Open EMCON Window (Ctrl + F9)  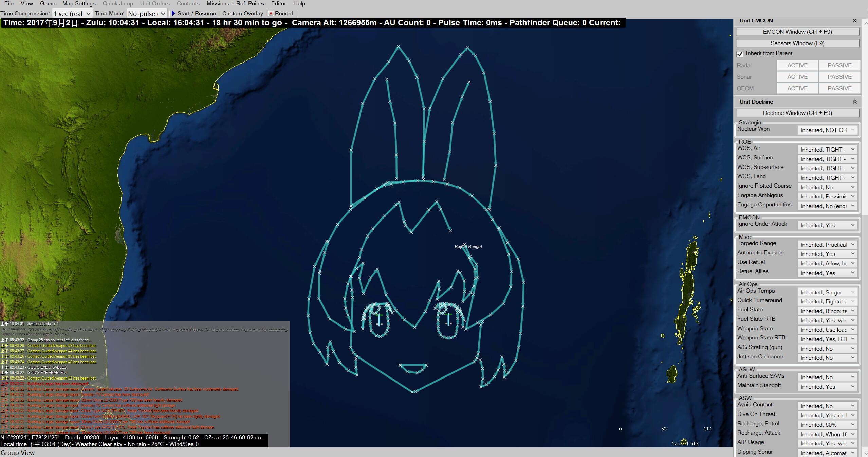(797, 32)
